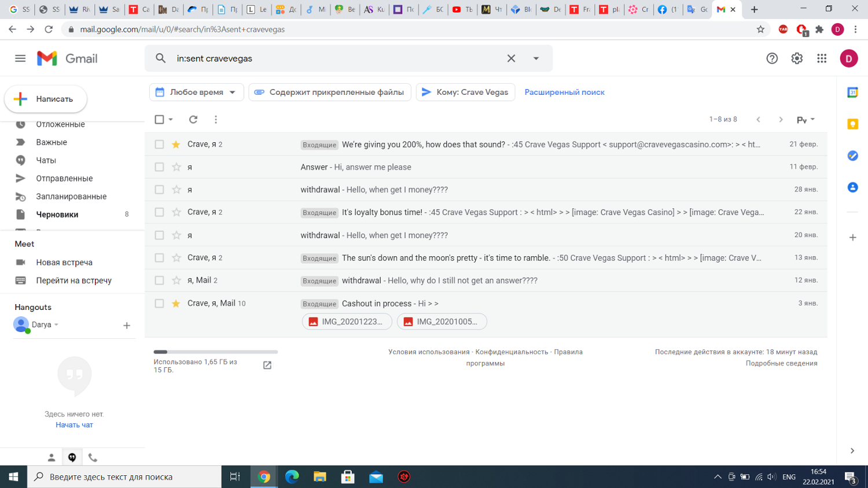Go to 'Черновики' drafts folder
The width and height of the screenshot is (868, 488).
[x=57, y=215]
